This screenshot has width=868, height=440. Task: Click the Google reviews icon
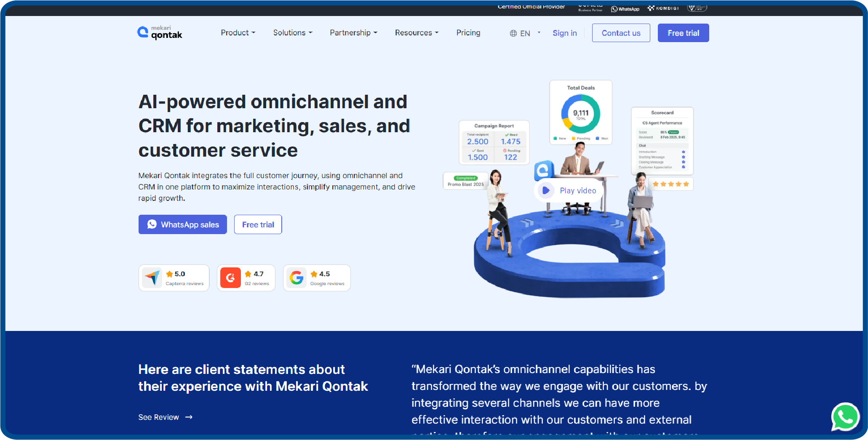296,277
